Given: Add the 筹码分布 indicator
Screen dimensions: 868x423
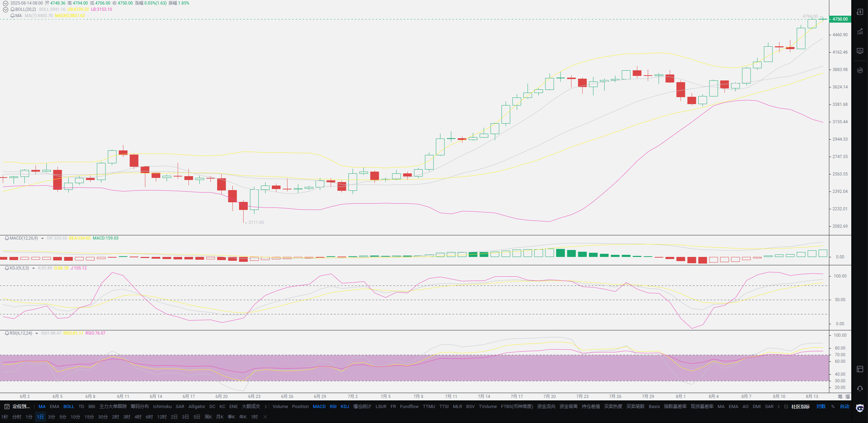Looking at the screenshot, I should [x=140, y=407].
